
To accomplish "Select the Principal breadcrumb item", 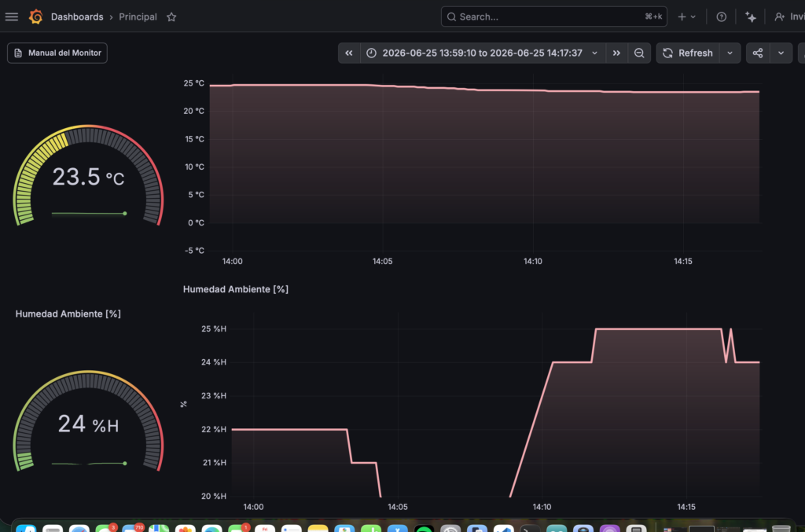I will [x=138, y=17].
